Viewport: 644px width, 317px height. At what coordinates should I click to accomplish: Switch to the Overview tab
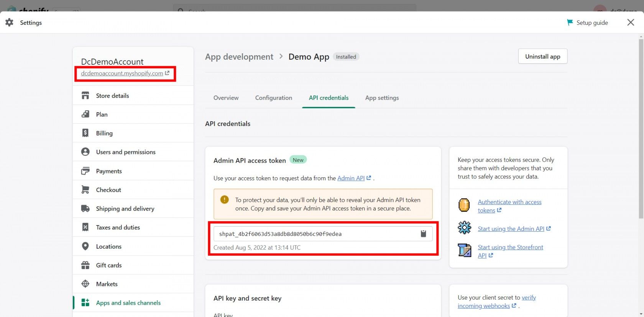click(226, 98)
